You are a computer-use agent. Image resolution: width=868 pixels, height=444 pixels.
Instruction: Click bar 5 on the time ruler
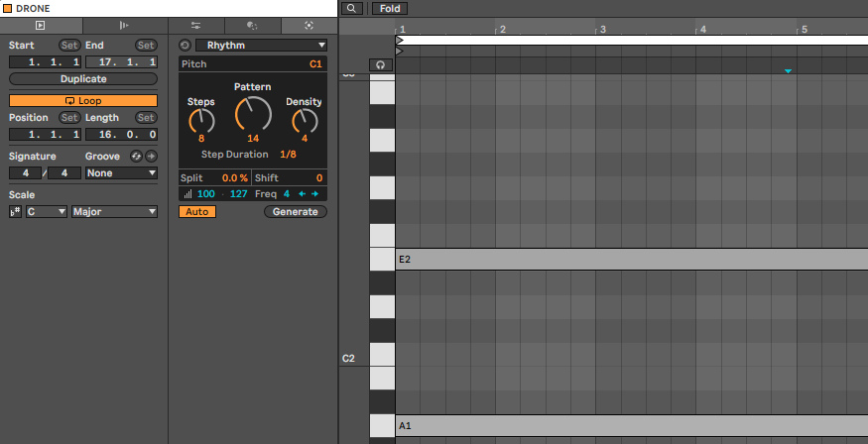[x=805, y=30]
